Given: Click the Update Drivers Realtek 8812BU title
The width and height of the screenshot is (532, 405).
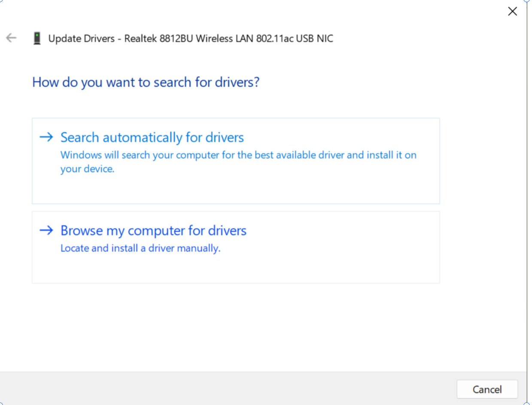Looking at the screenshot, I should (190, 39).
